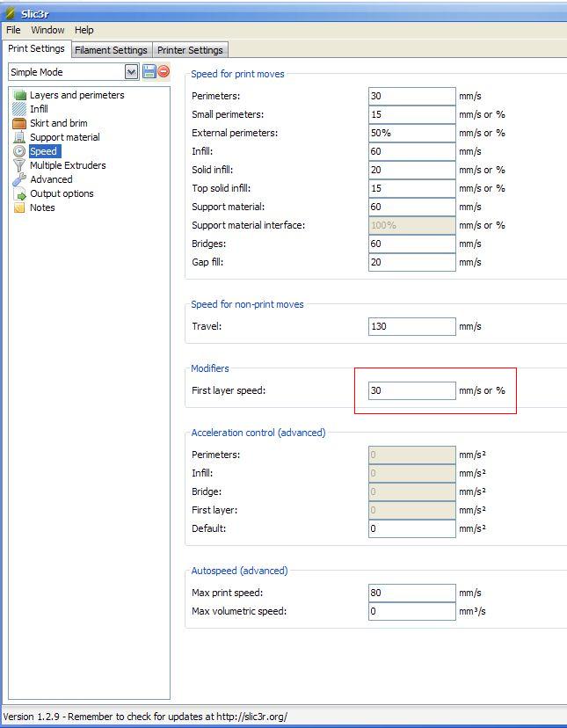Click the 'Autospeed (advanced)' heading
Screen dimensions: 567x728
tap(240, 571)
